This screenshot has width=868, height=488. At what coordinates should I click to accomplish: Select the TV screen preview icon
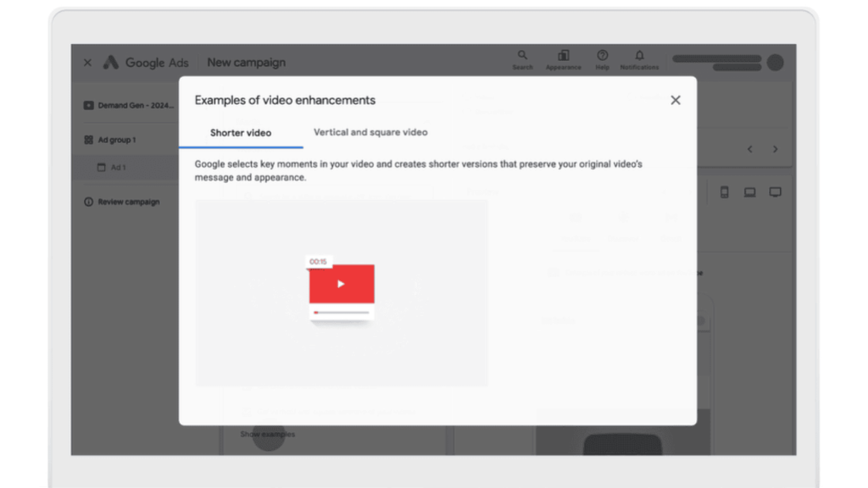click(775, 192)
